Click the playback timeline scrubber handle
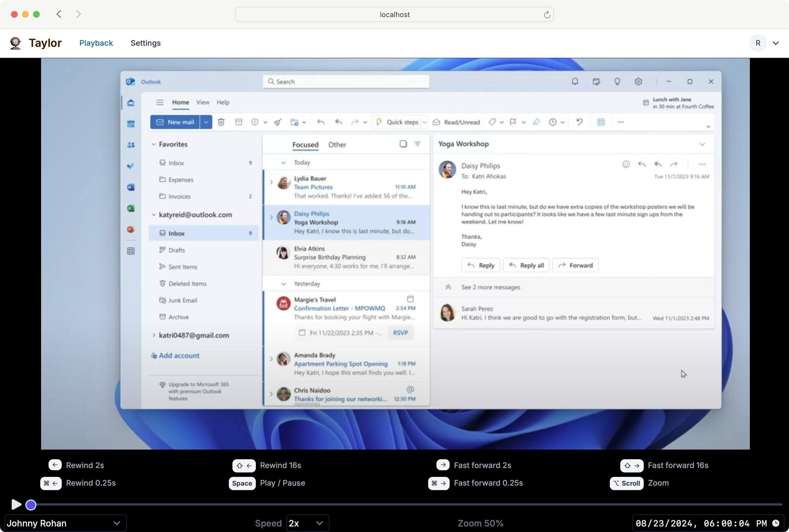Screen dimensions: 789x532 click(31, 505)
